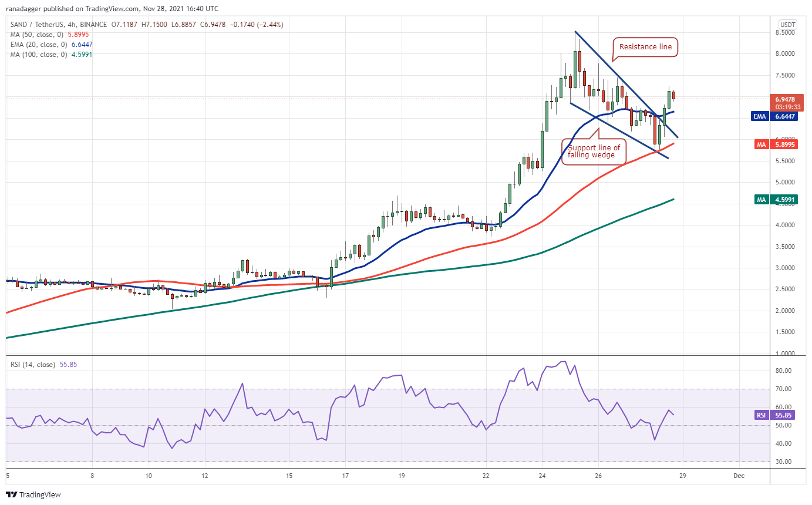812x505 pixels.
Task: Open the MA (50, close, 0) legend
Action: pos(41,35)
